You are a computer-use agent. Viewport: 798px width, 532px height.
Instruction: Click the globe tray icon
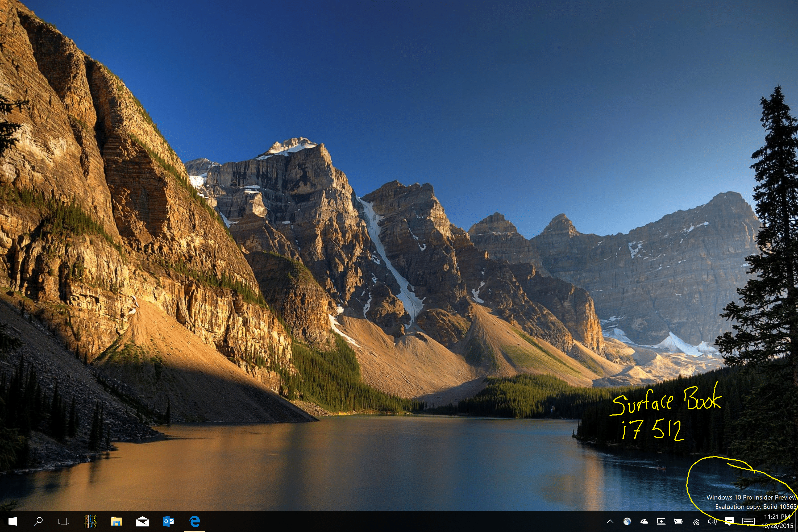[x=627, y=521]
